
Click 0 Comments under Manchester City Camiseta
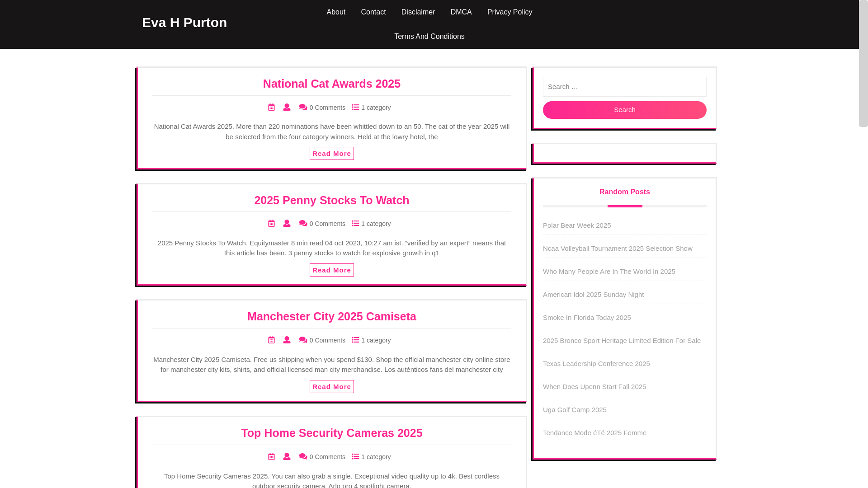coord(327,340)
